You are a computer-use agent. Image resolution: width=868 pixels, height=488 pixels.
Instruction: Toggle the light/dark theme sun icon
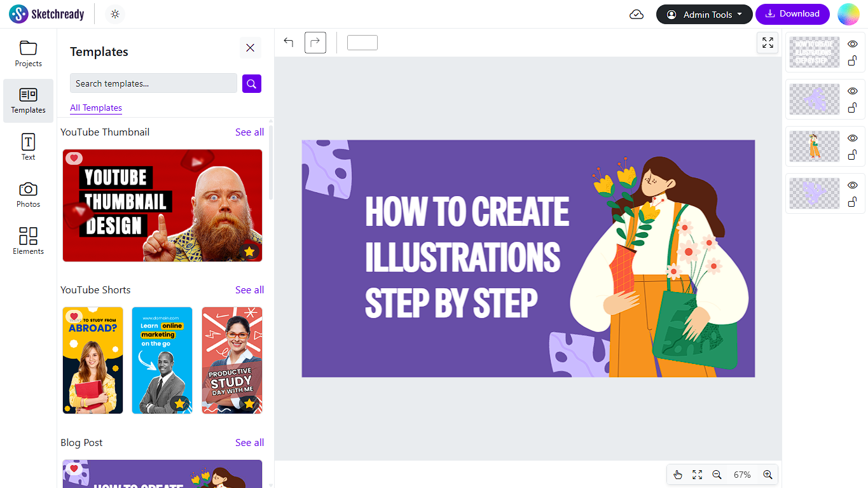pos(115,14)
